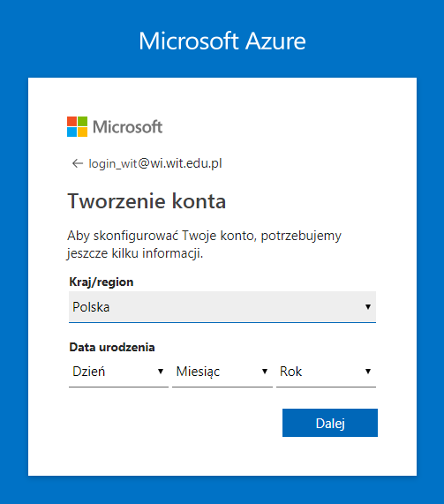Open the Kraj/region dropdown showing Polska
This screenshot has width=444, height=504.
point(222,307)
